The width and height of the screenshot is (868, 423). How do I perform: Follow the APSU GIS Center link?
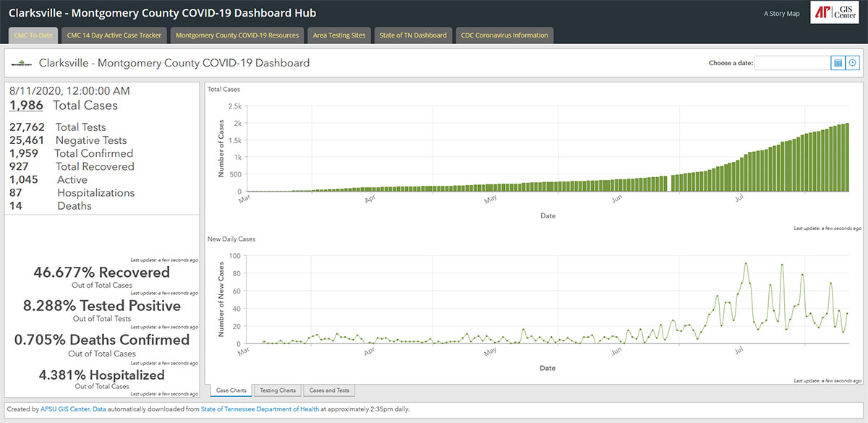pyautogui.click(x=65, y=409)
